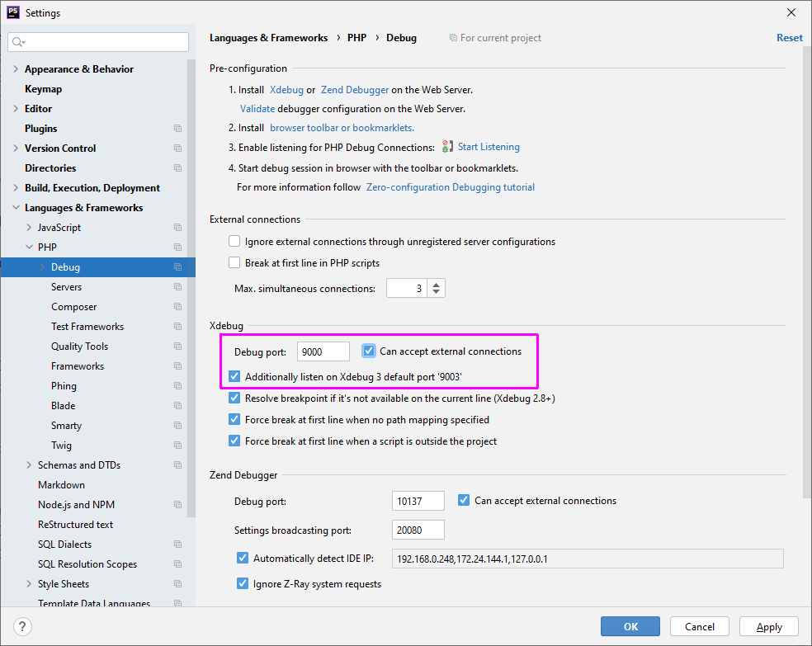This screenshot has height=646, width=812.
Task: Click the search magnifier icon in settings
Action: point(18,42)
